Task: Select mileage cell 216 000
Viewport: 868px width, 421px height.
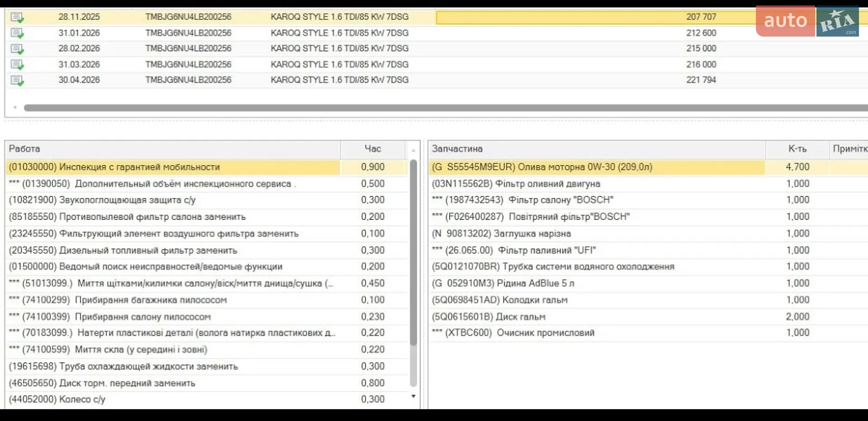Action: pos(701,65)
